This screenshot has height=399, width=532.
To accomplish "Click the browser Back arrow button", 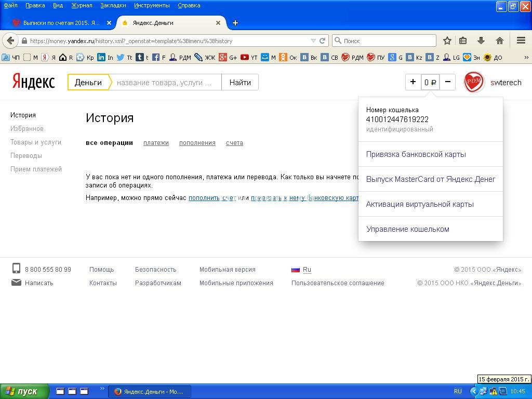I will pos(10,41).
